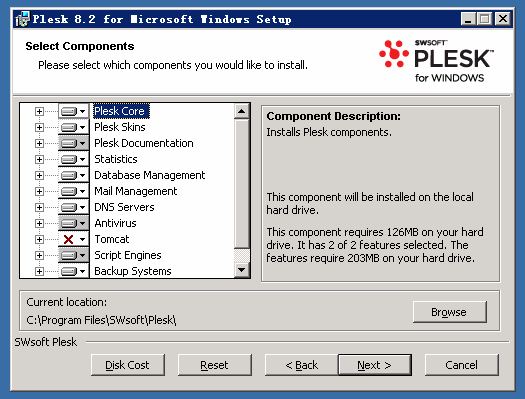Click the component list scrollbar thumb
Image resolution: width=525 pixels, height=399 pixels.
[242, 184]
